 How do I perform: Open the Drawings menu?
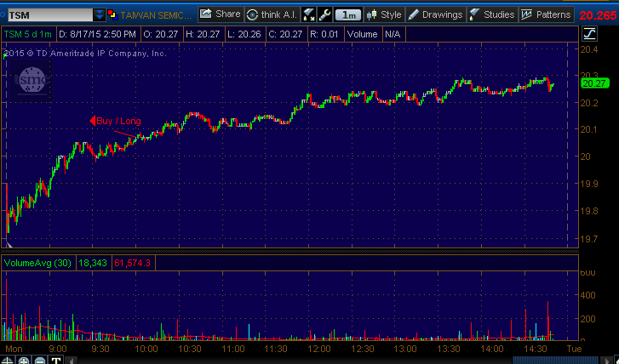coord(435,15)
